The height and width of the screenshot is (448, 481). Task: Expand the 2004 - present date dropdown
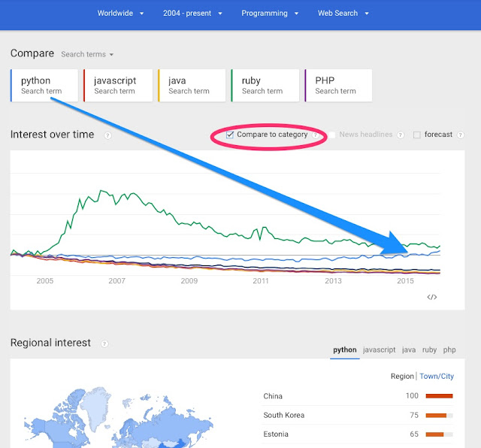(193, 14)
